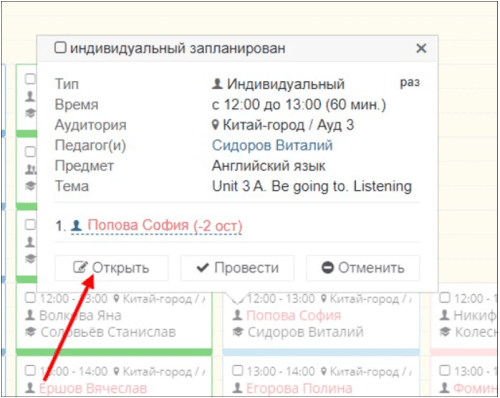Open student link Попова София (-2 ост)
This screenshot has width=500, height=398.
point(165,226)
